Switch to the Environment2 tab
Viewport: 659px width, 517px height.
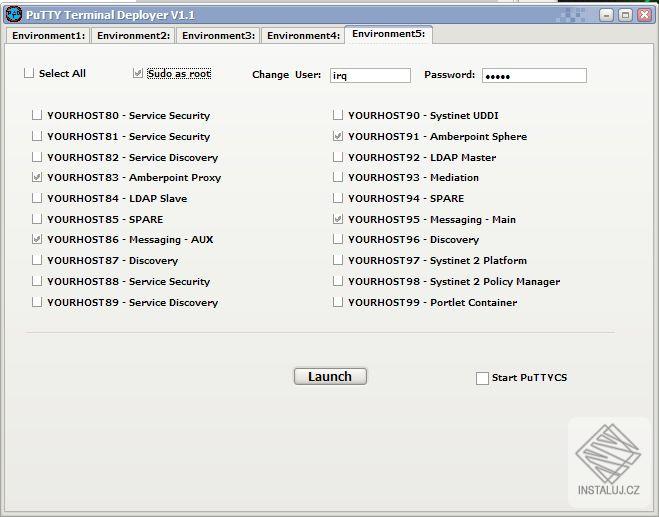pos(133,36)
